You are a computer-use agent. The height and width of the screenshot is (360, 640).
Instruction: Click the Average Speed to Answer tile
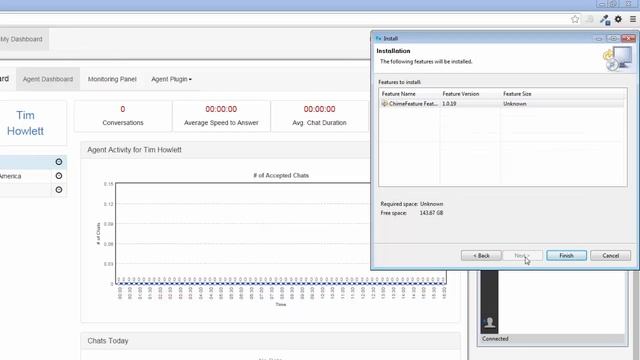point(221,116)
